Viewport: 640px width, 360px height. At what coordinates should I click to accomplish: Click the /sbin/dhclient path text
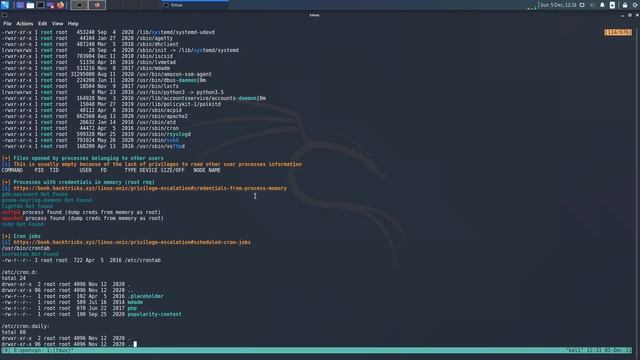pyautogui.click(x=158, y=44)
